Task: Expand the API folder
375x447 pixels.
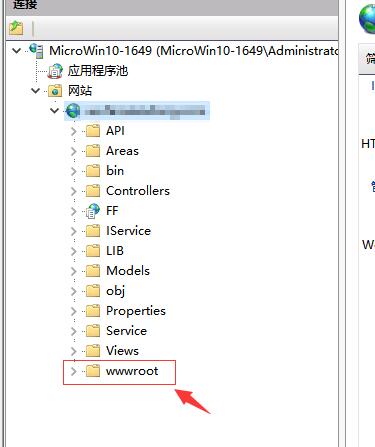Action: coord(74,131)
